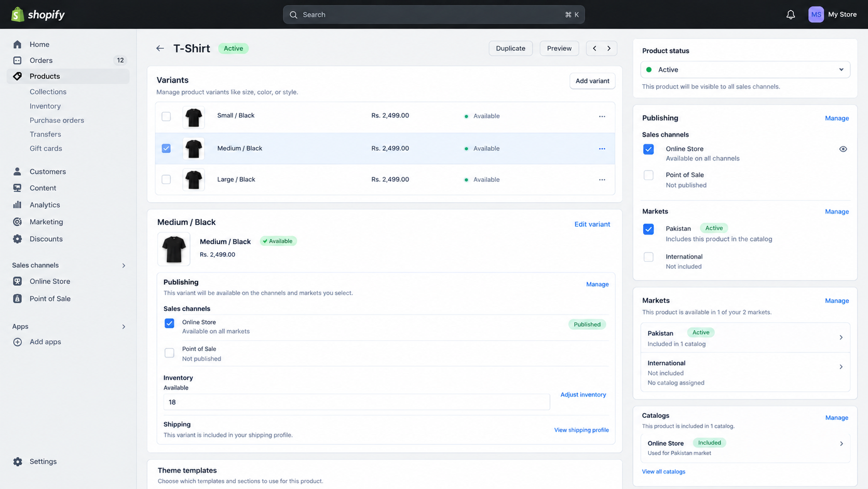Click the Edit variant link

pyautogui.click(x=592, y=224)
